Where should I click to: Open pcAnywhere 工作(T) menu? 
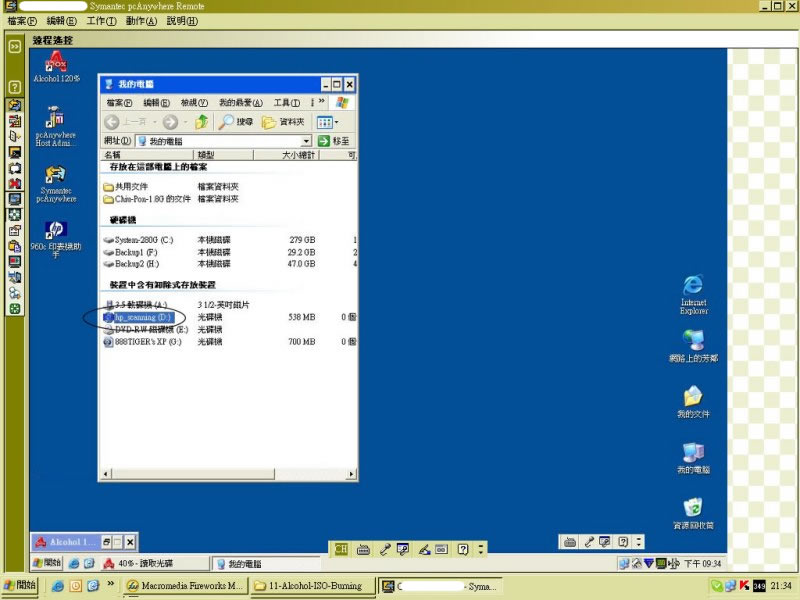coord(101,21)
